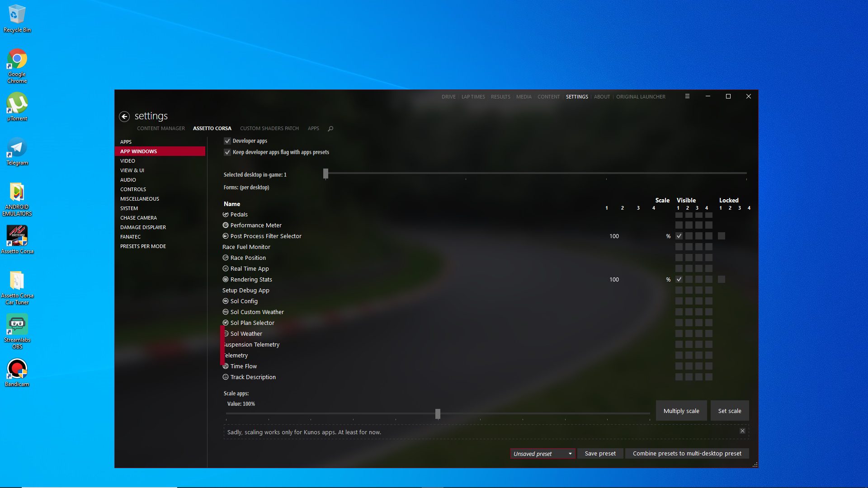Image resolution: width=868 pixels, height=488 pixels.
Task: Click the Suspension Telemetry row name
Action: (x=251, y=345)
